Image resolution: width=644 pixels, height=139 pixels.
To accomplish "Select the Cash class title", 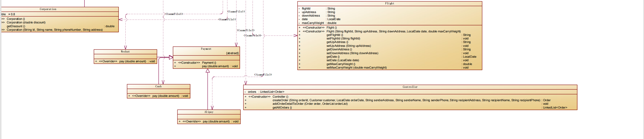I will click(158, 87).
